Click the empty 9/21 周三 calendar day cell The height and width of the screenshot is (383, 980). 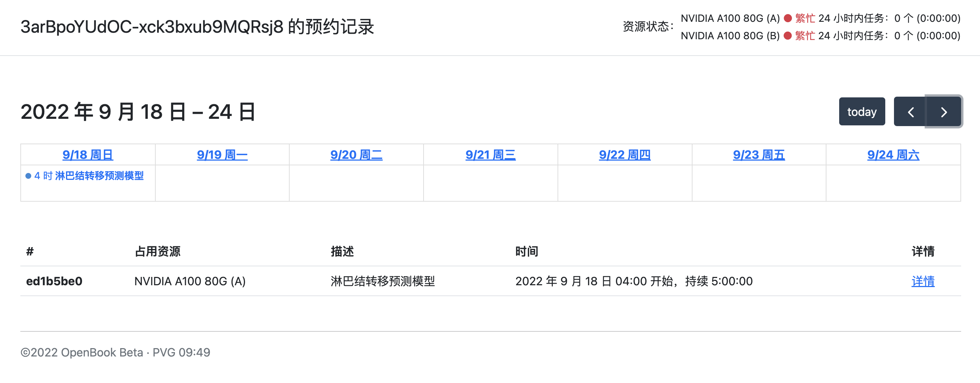coord(491,183)
